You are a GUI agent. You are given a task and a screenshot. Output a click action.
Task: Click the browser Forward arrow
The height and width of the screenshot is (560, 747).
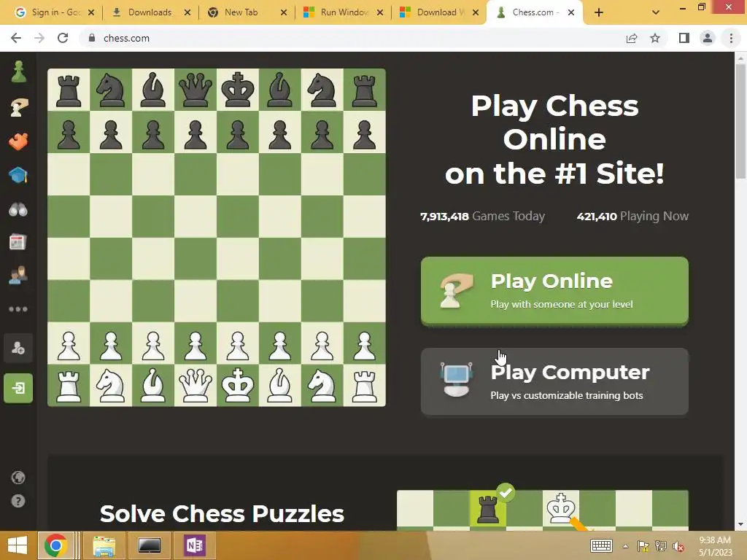39,38
